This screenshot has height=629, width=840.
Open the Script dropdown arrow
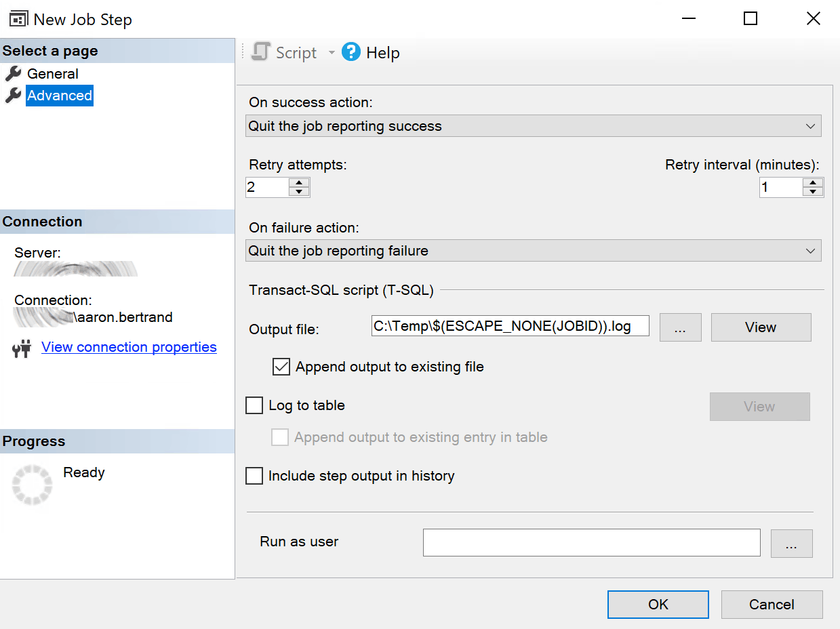click(x=332, y=53)
